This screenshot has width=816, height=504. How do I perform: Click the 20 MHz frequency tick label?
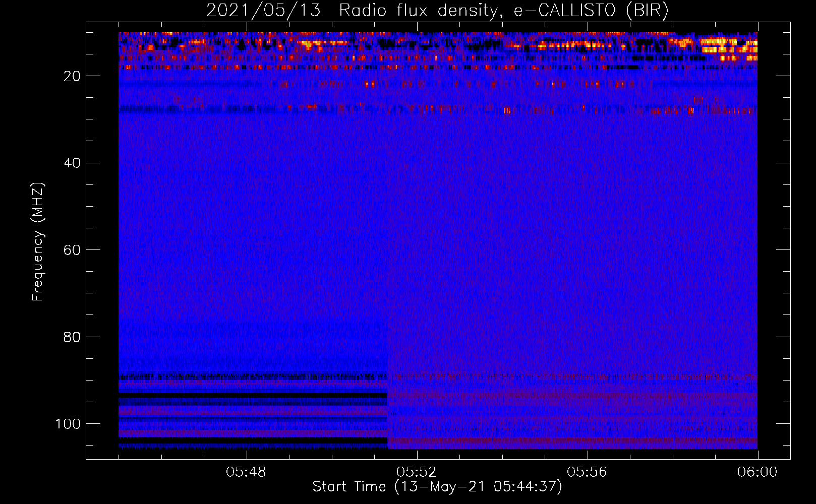coord(72,76)
